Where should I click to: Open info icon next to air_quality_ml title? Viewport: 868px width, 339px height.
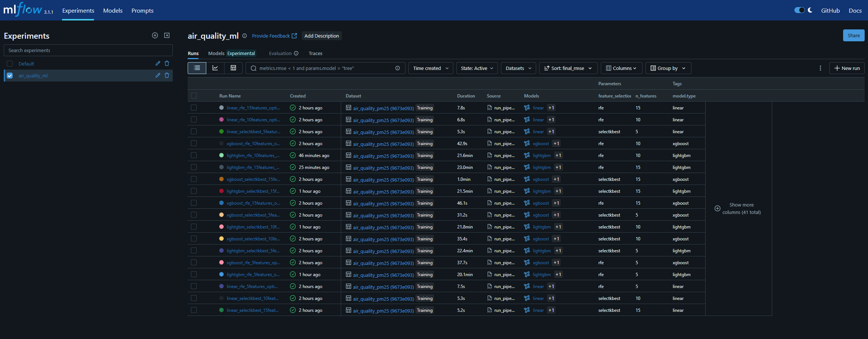coord(244,36)
